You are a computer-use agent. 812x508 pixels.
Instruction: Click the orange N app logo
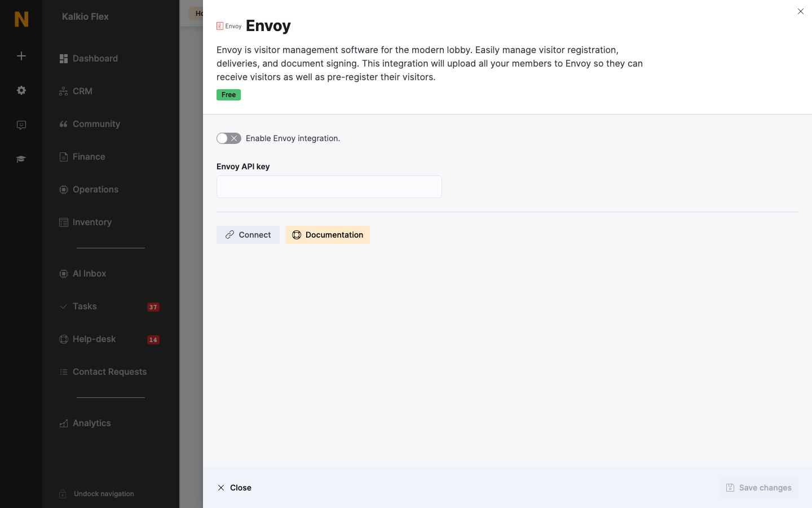click(x=21, y=19)
